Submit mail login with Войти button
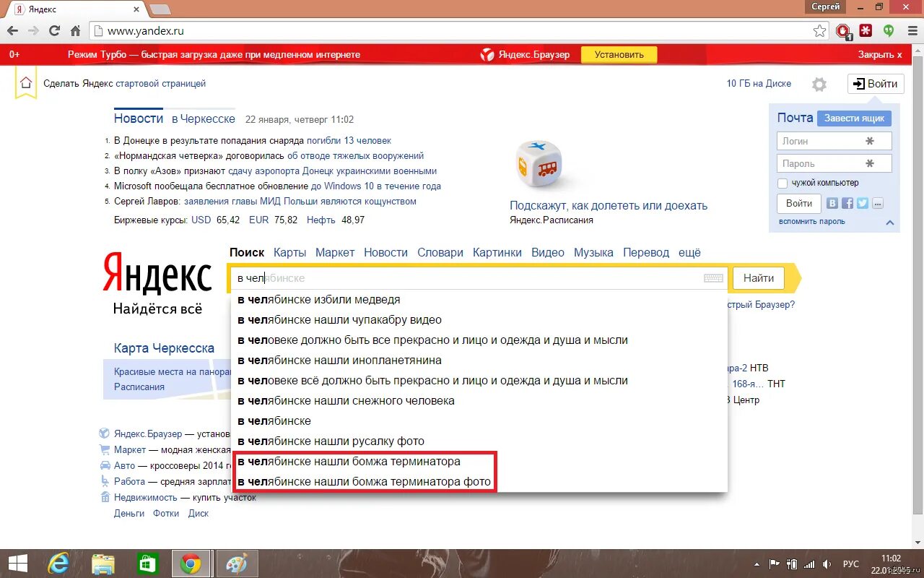 pos(799,203)
